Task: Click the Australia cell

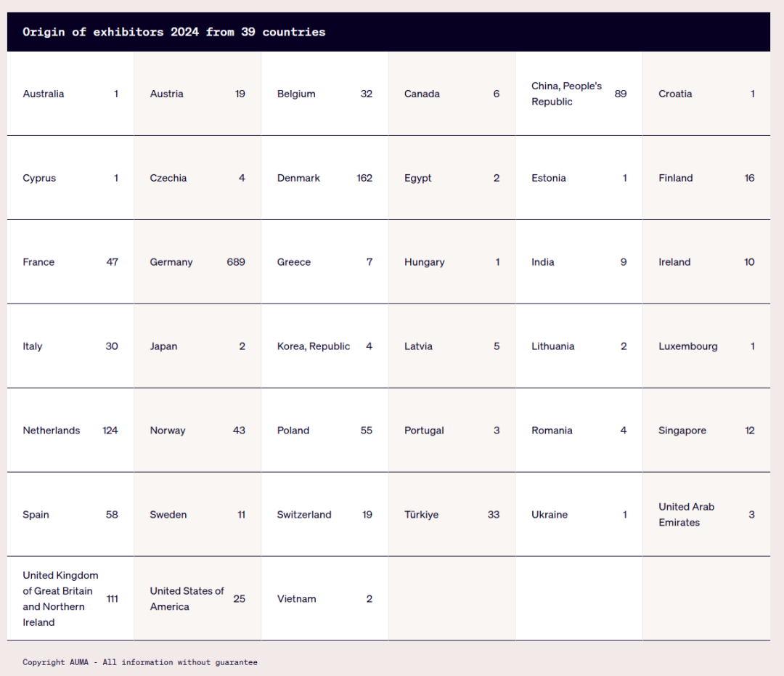Action: [70, 94]
